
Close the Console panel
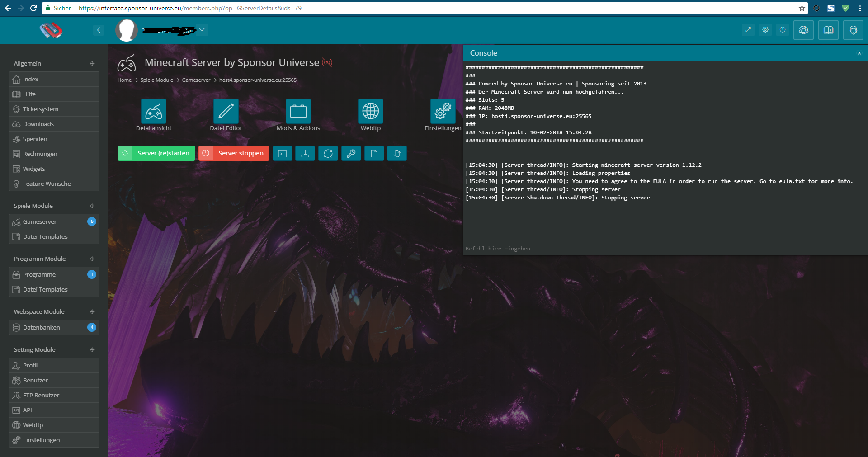pos(859,53)
